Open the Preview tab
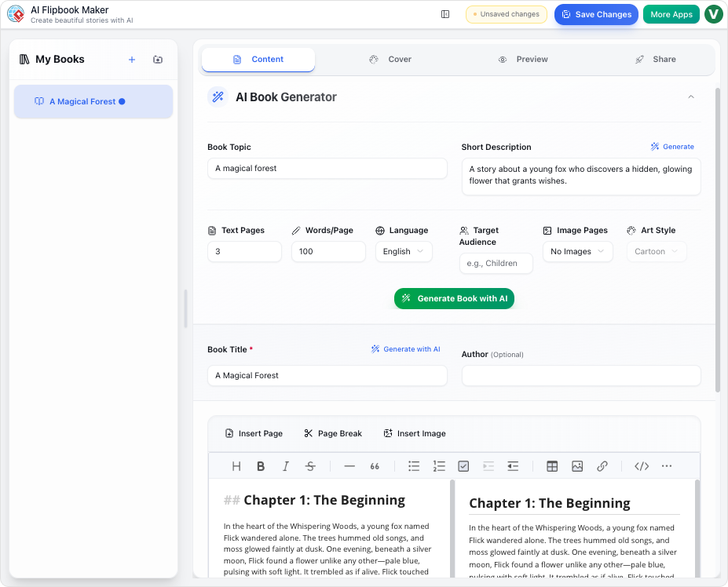The width and height of the screenshot is (728, 587). click(x=522, y=59)
